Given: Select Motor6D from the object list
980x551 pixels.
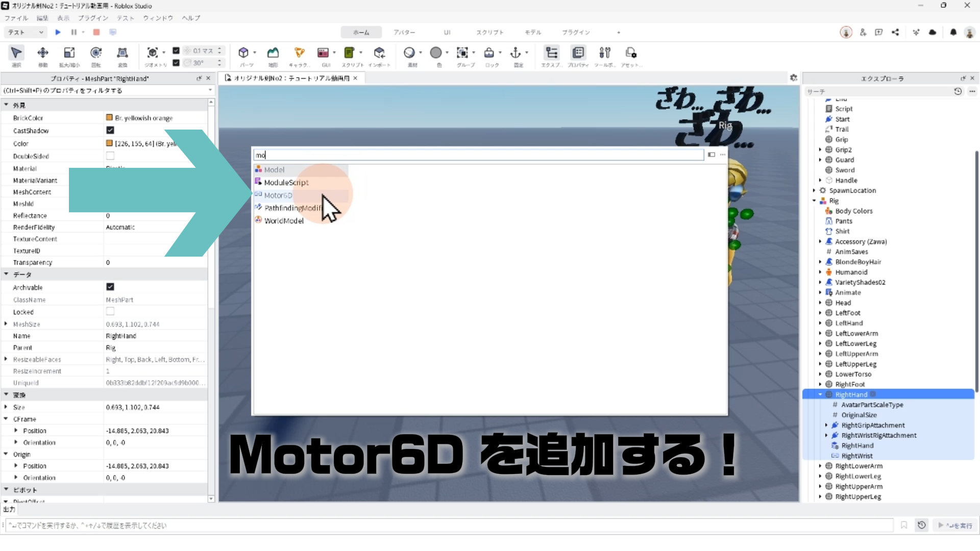Looking at the screenshot, I should coord(278,195).
